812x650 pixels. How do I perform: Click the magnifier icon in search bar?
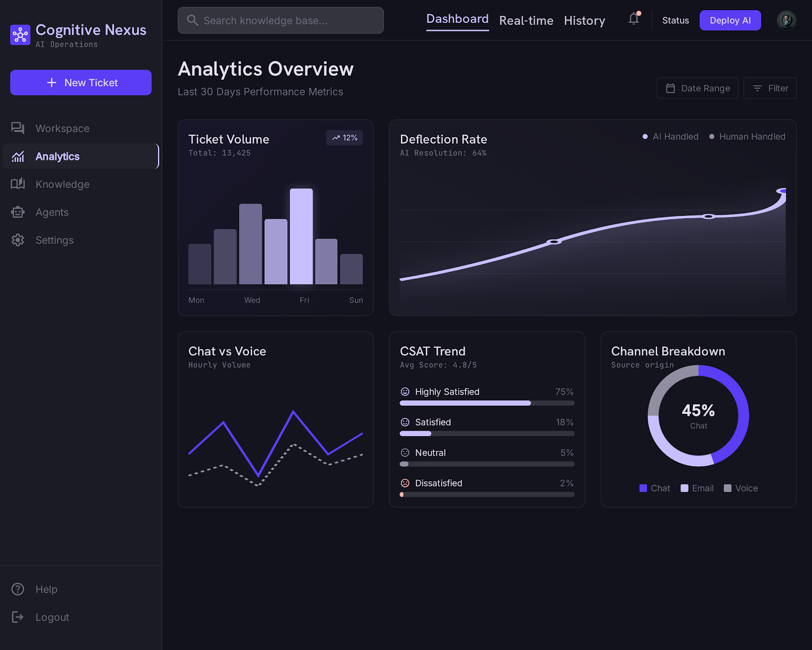192,20
